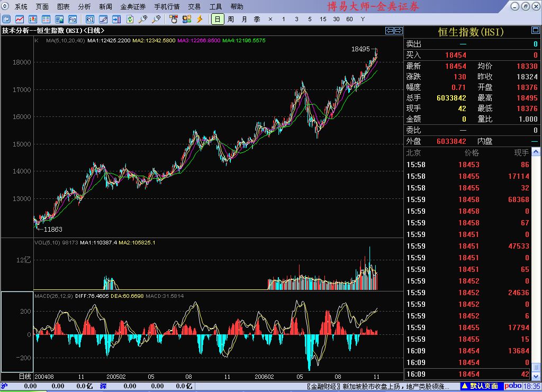Go to next stock with right arrow
This screenshot has height=392, width=542.
point(399,31)
